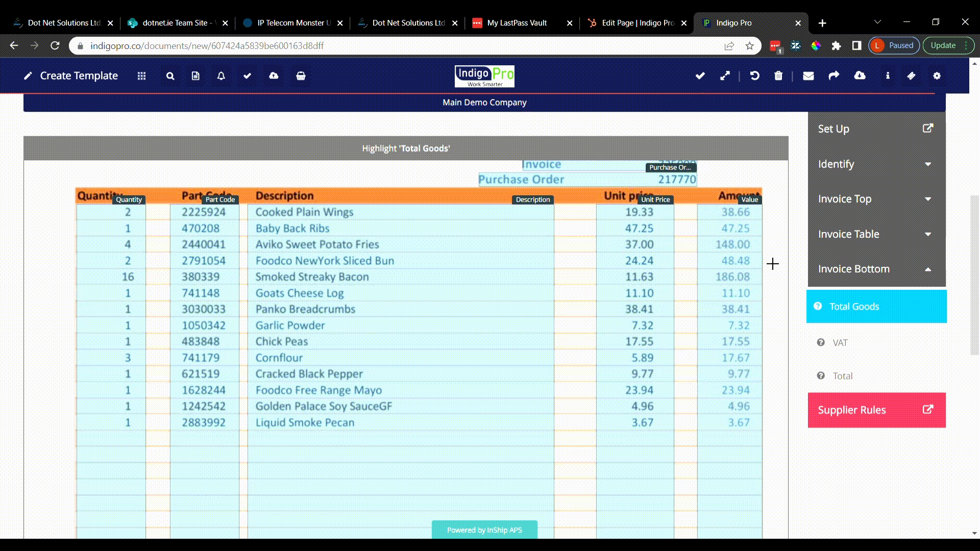Screen dimensions: 980x551
Task: Click the info icon in toolbar
Action: point(888,76)
